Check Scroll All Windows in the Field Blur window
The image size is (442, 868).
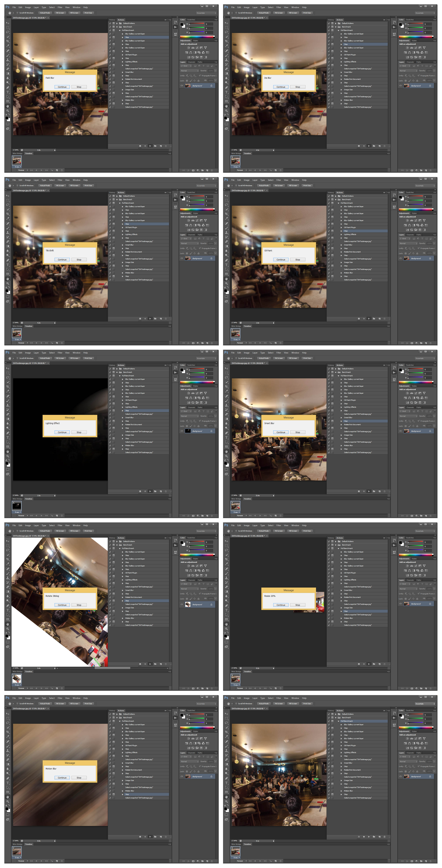click(17, 13)
